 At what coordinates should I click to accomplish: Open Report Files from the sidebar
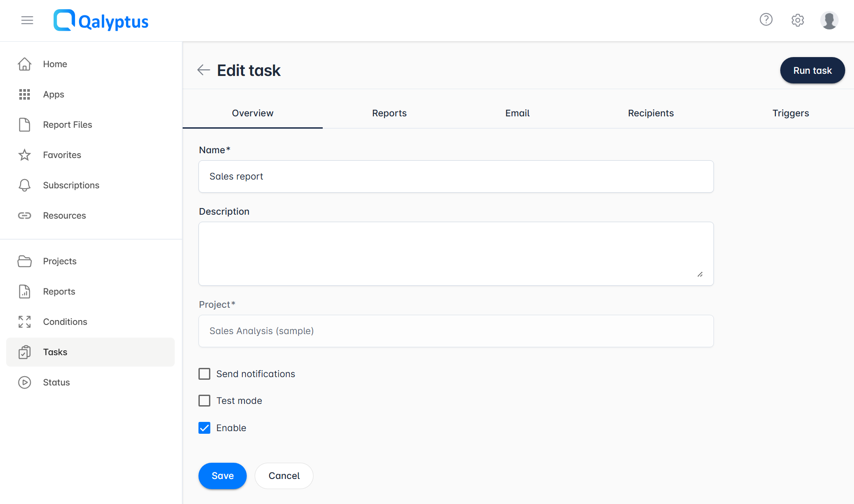tap(25, 125)
